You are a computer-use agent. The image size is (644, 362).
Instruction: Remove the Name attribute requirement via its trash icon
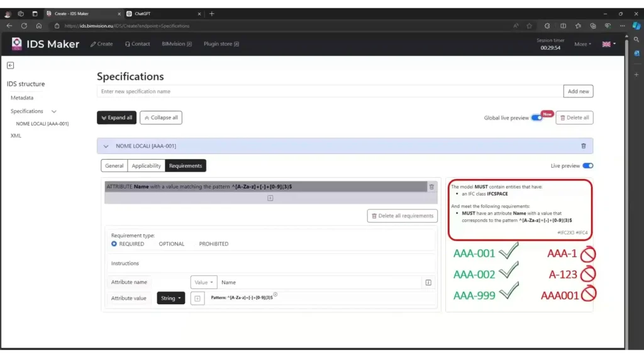pyautogui.click(x=431, y=187)
